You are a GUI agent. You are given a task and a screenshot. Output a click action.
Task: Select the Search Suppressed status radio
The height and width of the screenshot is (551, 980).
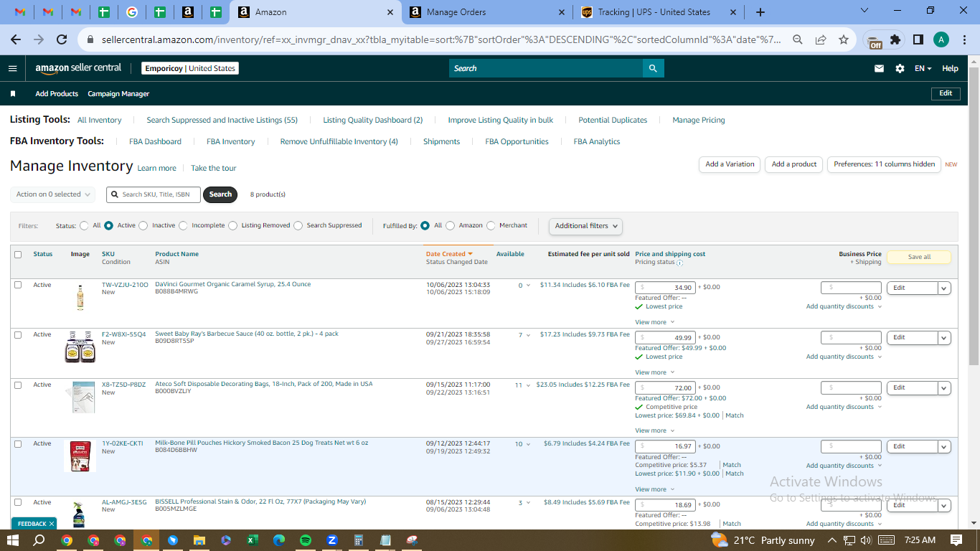(x=298, y=225)
